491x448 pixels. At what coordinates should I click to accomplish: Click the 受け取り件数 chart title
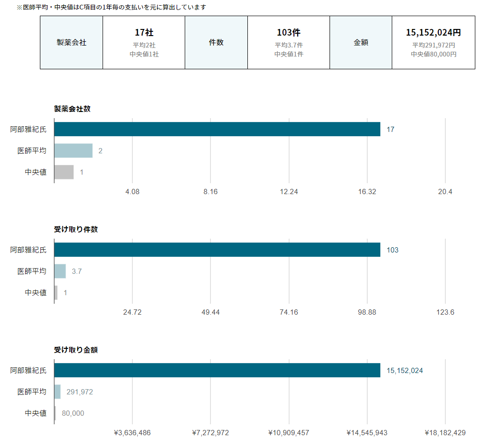76,229
